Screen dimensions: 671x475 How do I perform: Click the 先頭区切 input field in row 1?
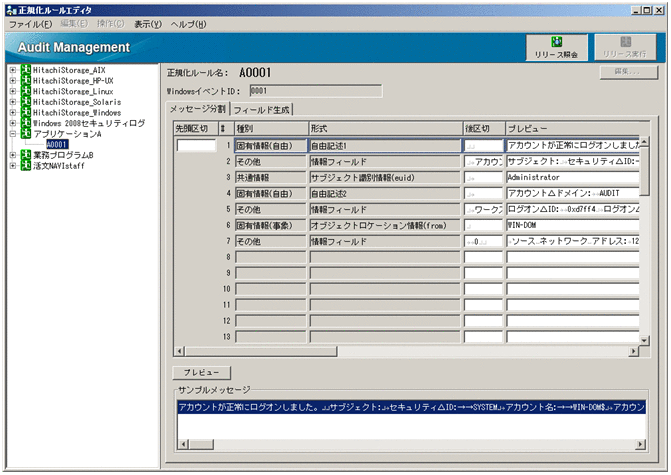pos(195,146)
